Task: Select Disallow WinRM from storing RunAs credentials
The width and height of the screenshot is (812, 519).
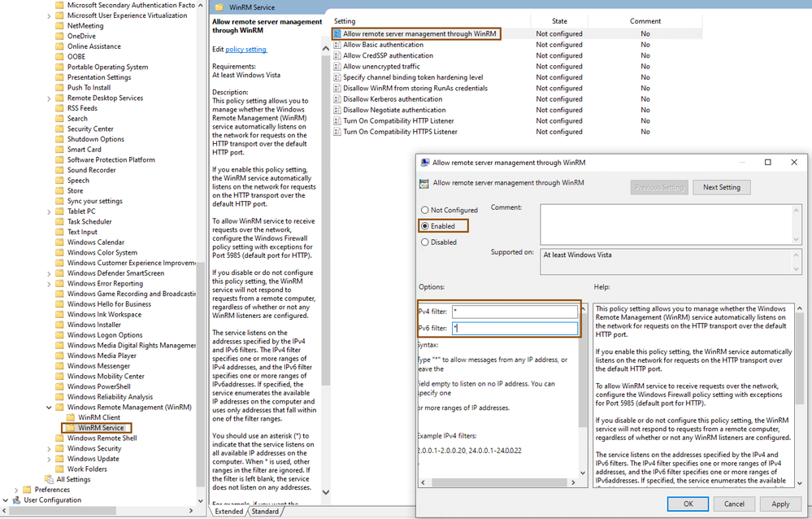Action: click(415, 88)
